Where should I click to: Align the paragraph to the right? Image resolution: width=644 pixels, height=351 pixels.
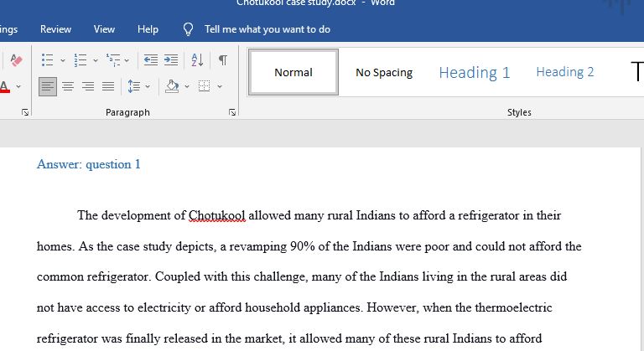tap(88, 86)
